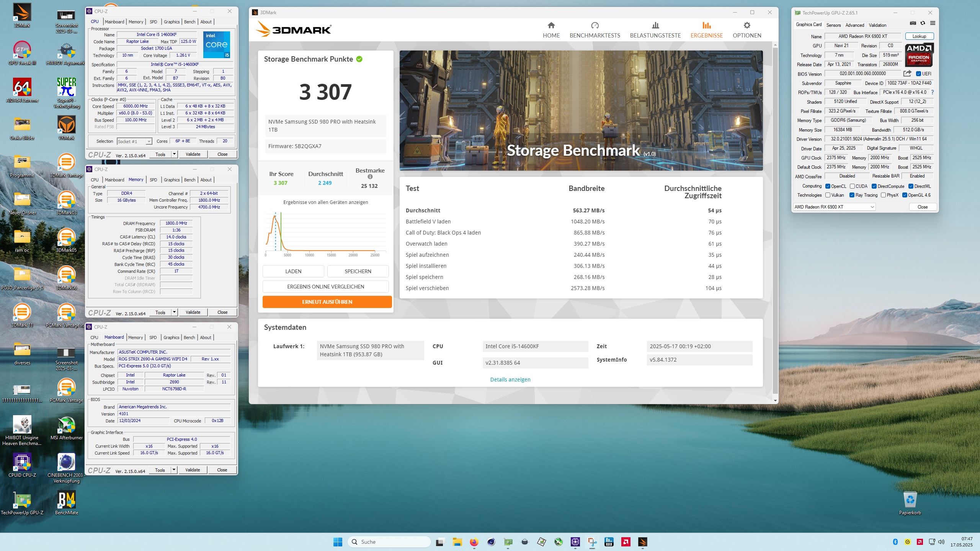The width and height of the screenshot is (980, 551).
Task: Click Validate button in top CPU-Z window
Action: click(x=193, y=154)
